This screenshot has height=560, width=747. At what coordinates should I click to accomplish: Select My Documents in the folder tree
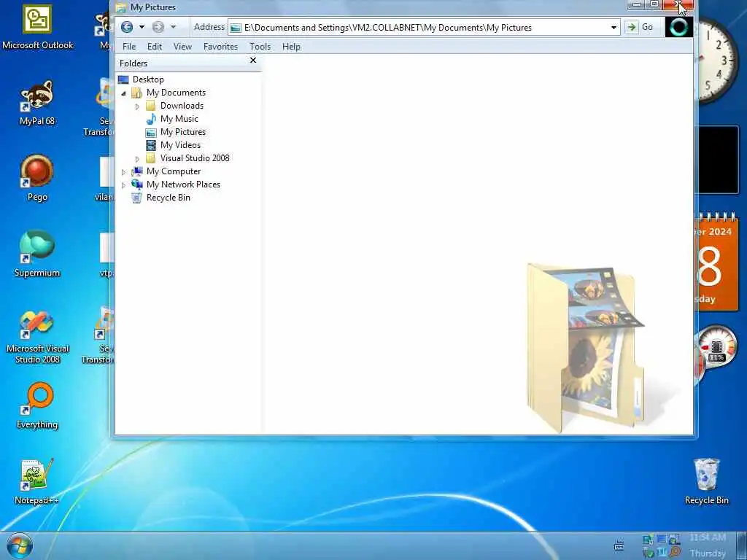[x=176, y=93]
